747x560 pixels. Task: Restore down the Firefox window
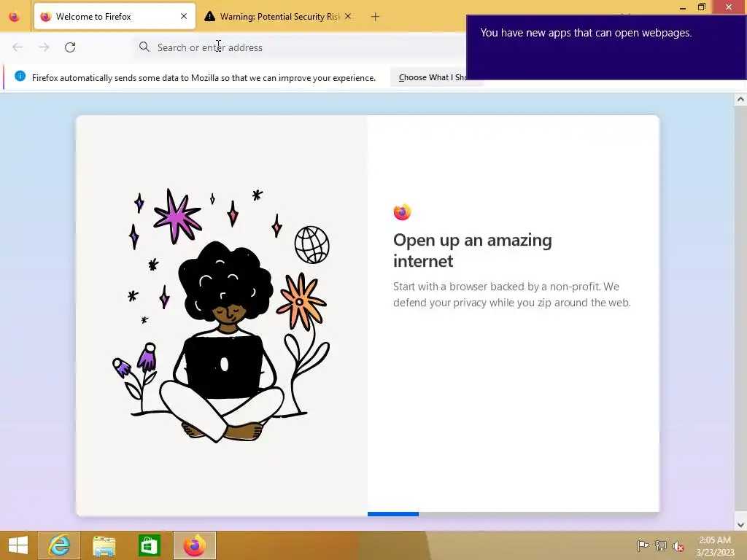click(702, 7)
